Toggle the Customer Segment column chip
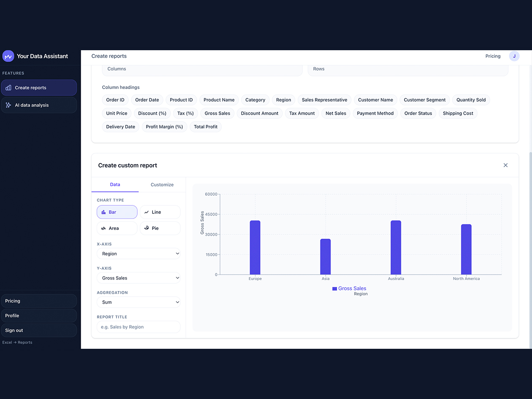Viewport: 532px width, 399px height. (424, 100)
